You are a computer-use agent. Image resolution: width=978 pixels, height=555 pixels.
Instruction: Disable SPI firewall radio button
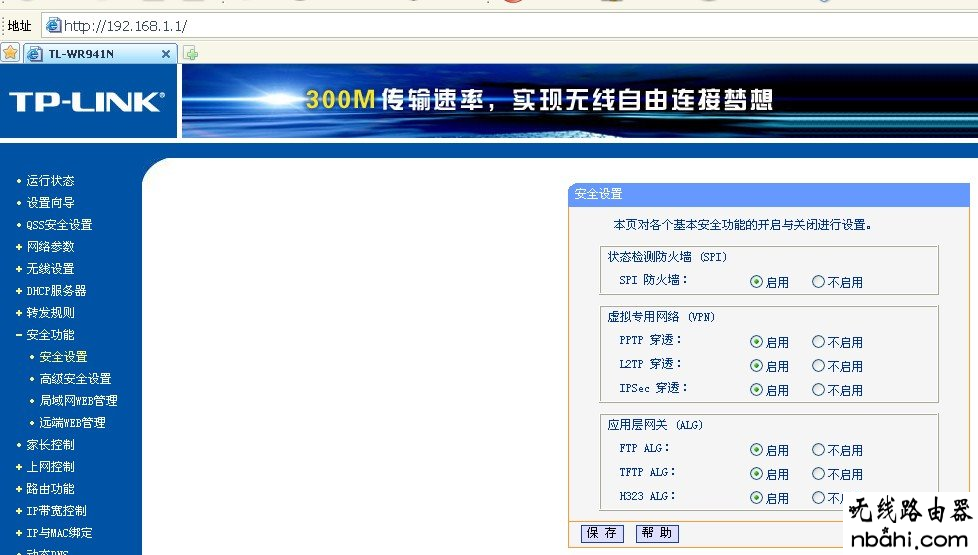[818, 282]
